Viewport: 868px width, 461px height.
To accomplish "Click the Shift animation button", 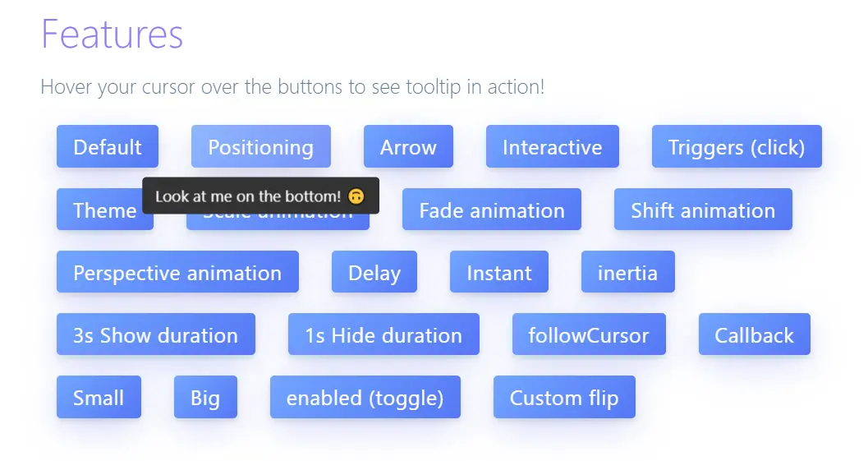I will click(703, 210).
